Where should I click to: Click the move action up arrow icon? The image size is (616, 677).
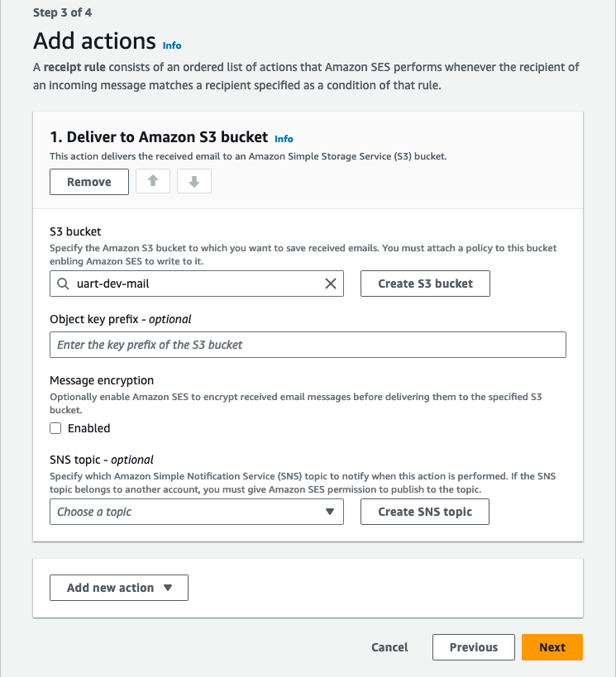(x=153, y=182)
